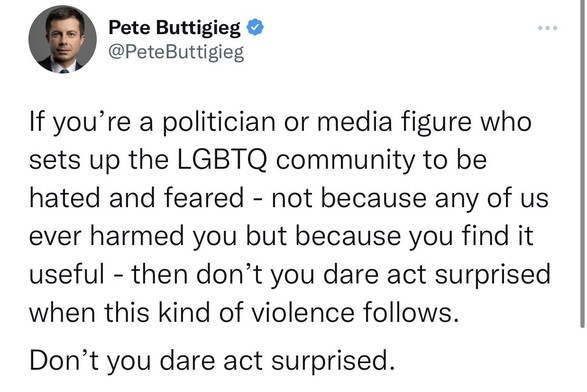Visit the @PeteButtigieg handle link
The image size is (587, 392).
click(x=176, y=52)
